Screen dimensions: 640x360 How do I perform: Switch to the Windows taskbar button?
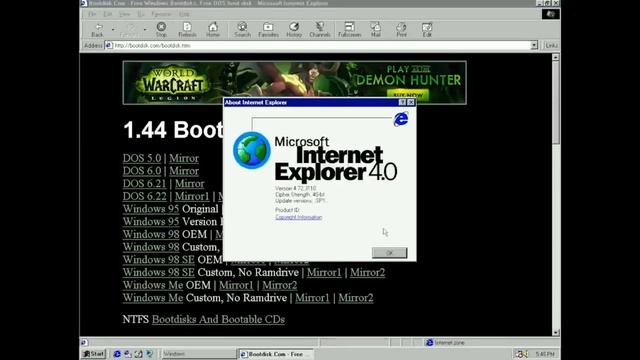coord(198,354)
